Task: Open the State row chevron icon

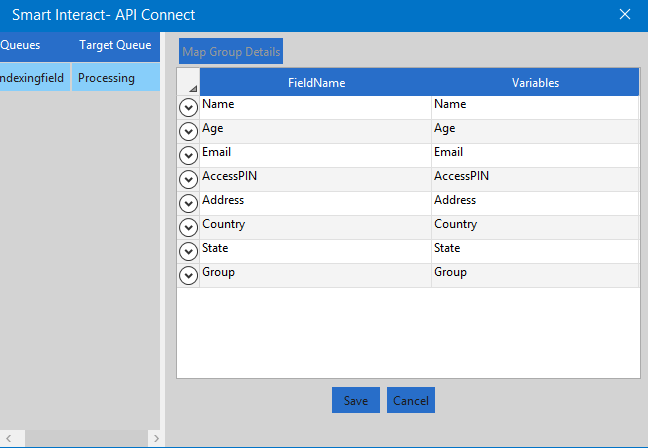Action: (x=188, y=252)
